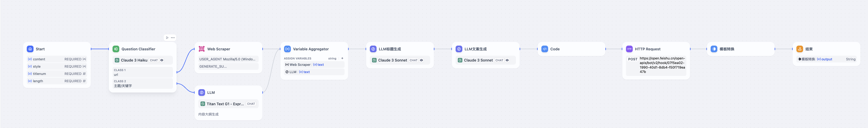The image size is (868, 128).
Task: Click the Code node icon
Action: tap(544, 49)
